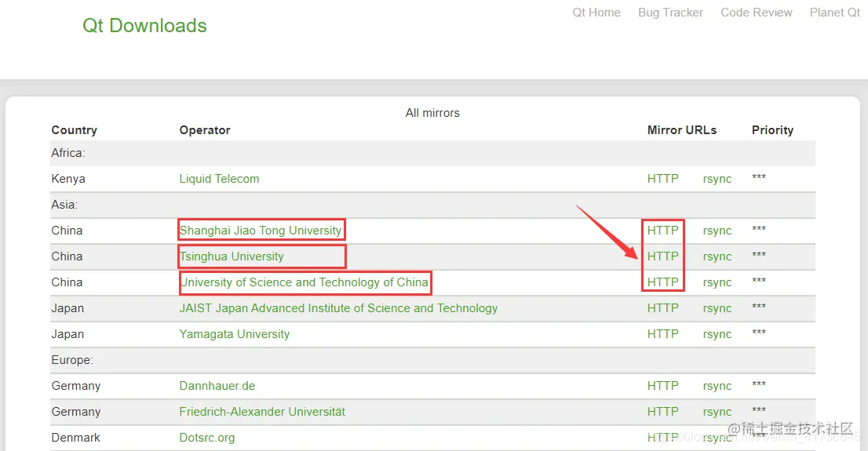Image resolution: width=868 pixels, height=451 pixels.
Task: Open the Qt Downloads heading link
Action: click(x=144, y=25)
